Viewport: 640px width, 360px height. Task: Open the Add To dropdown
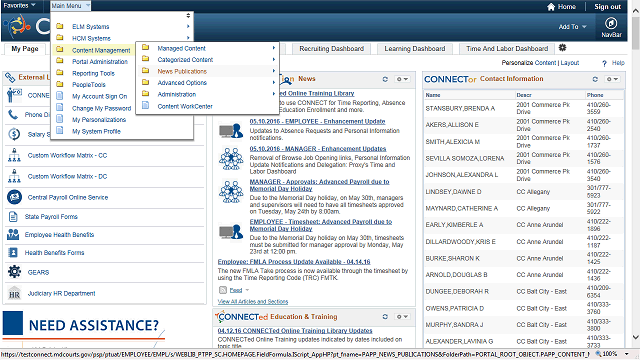[572, 27]
